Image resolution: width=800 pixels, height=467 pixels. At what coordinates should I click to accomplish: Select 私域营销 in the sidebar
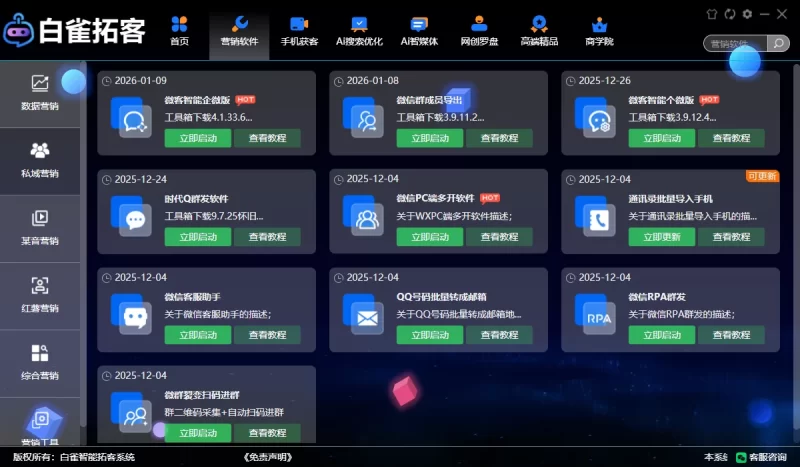tap(40, 161)
